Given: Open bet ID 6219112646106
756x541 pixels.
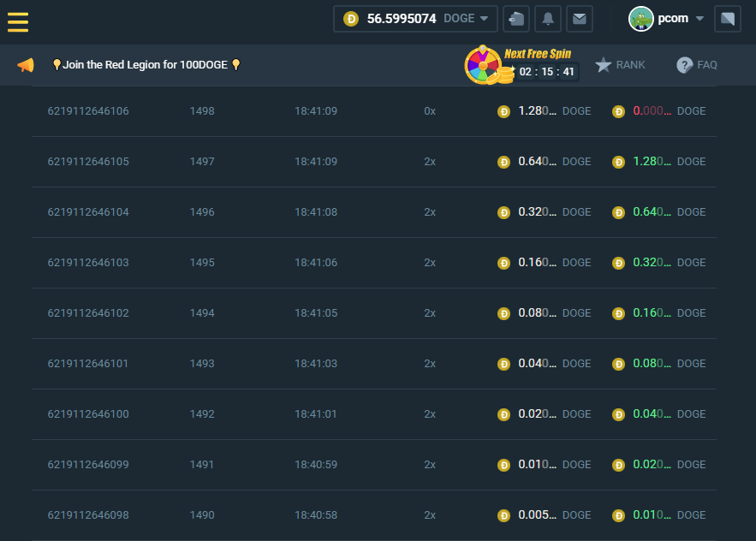Looking at the screenshot, I should [x=88, y=111].
